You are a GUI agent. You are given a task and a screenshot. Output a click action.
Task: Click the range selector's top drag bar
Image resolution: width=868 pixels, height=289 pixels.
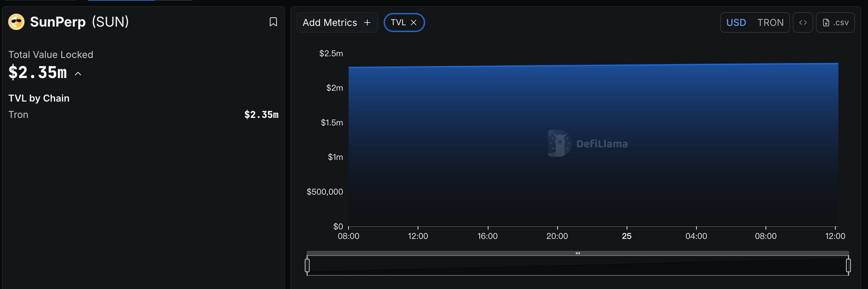(578, 253)
